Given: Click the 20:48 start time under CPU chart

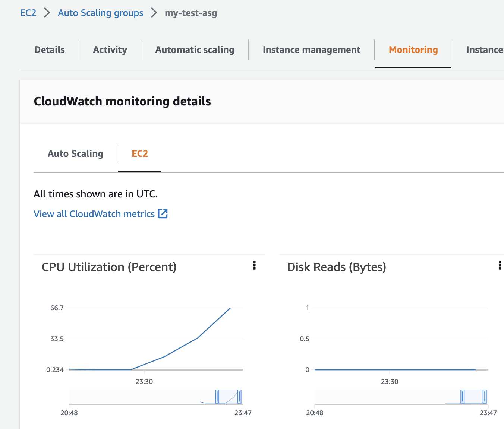Looking at the screenshot, I should click(x=69, y=413).
